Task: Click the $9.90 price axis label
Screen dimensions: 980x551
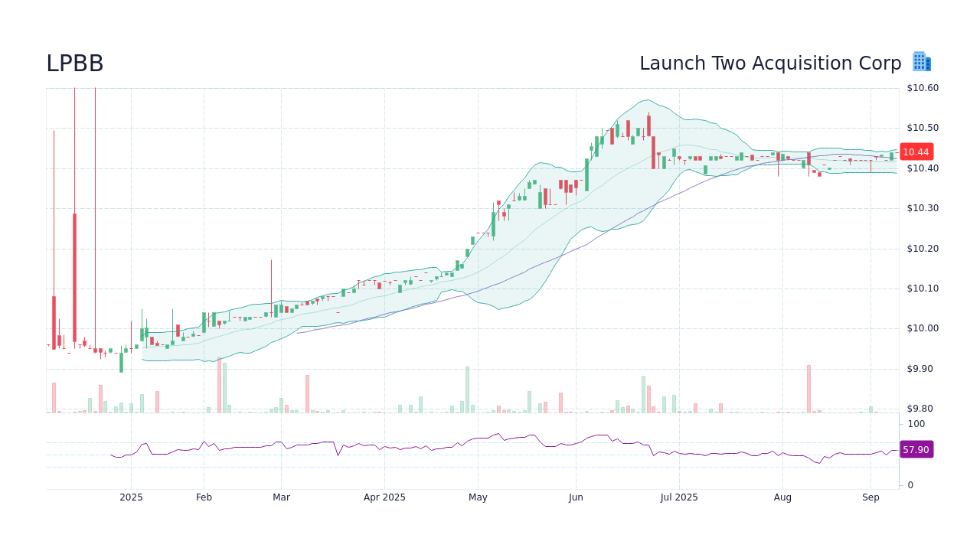Action: (920, 369)
